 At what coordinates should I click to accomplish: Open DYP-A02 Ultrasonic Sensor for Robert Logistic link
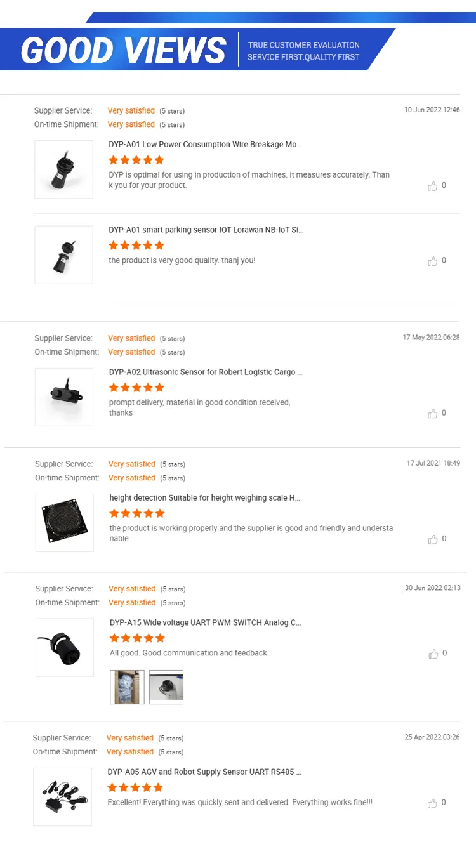[x=206, y=372]
